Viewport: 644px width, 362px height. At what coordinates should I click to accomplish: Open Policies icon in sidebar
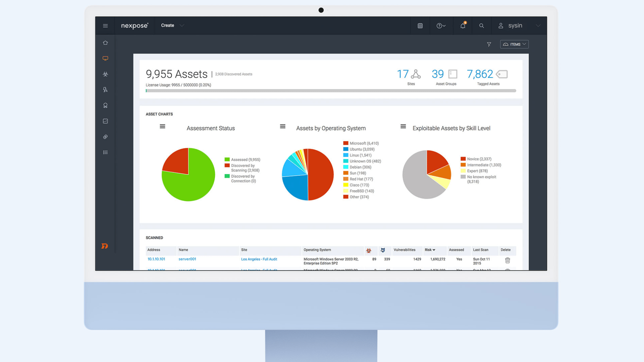point(105,90)
